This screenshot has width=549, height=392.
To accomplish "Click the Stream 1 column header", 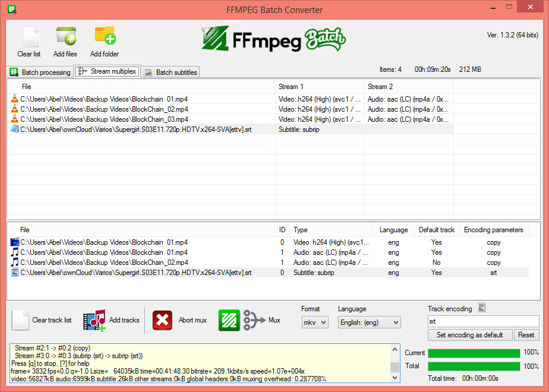I will (320, 87).
